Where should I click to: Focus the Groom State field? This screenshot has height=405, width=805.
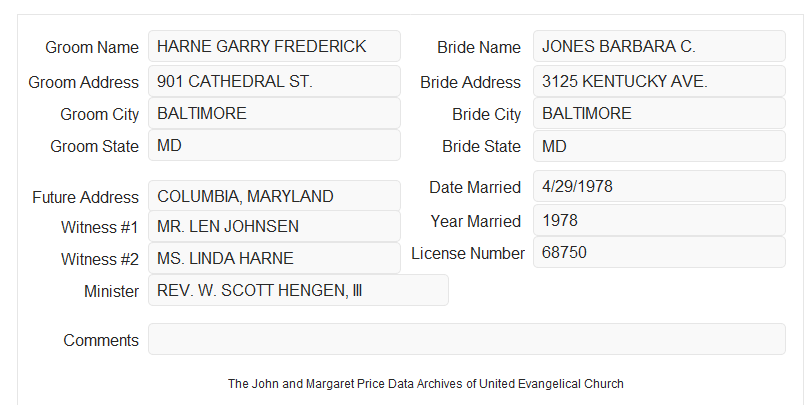(x=274, y=145)
